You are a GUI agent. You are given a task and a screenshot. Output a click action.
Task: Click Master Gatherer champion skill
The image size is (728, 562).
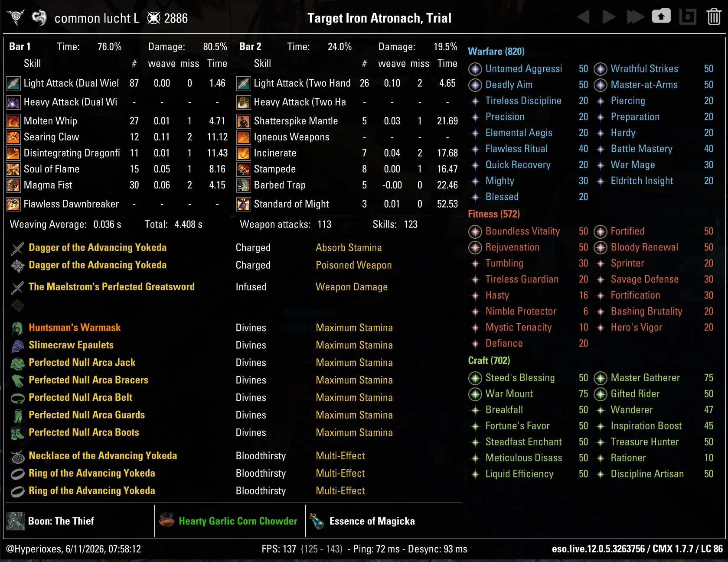[x=645, y=378]
